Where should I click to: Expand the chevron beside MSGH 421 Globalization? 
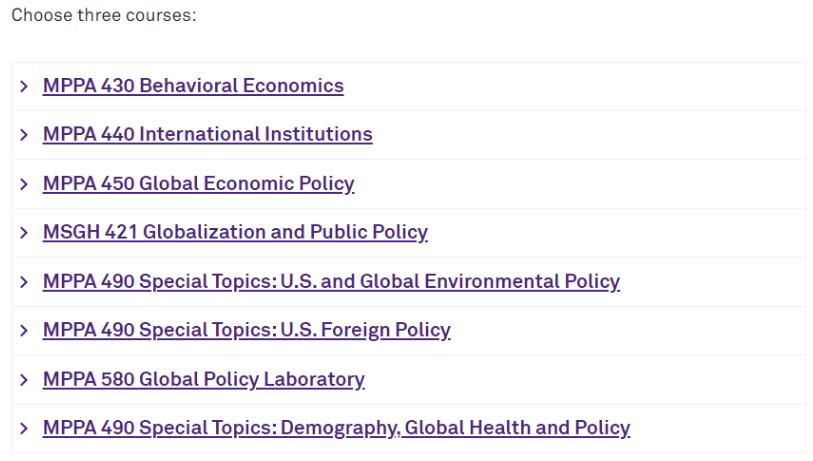click(24, 233)
